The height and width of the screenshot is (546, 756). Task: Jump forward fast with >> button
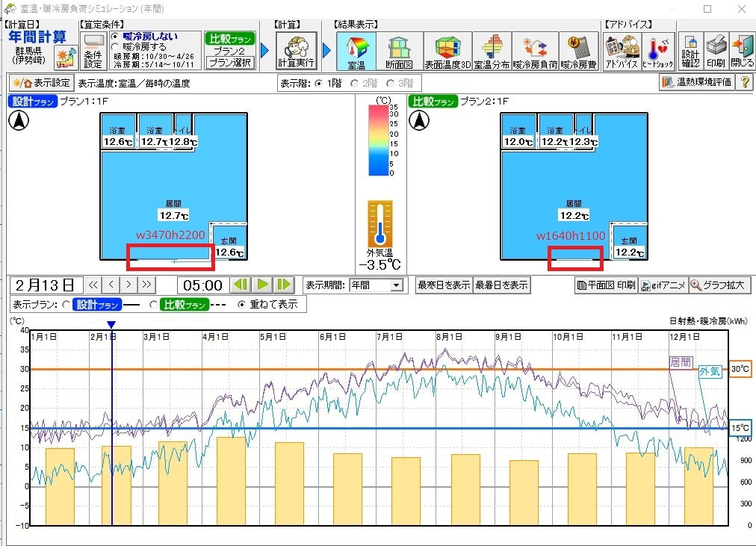pyautogui.click(x=146, y=285)
